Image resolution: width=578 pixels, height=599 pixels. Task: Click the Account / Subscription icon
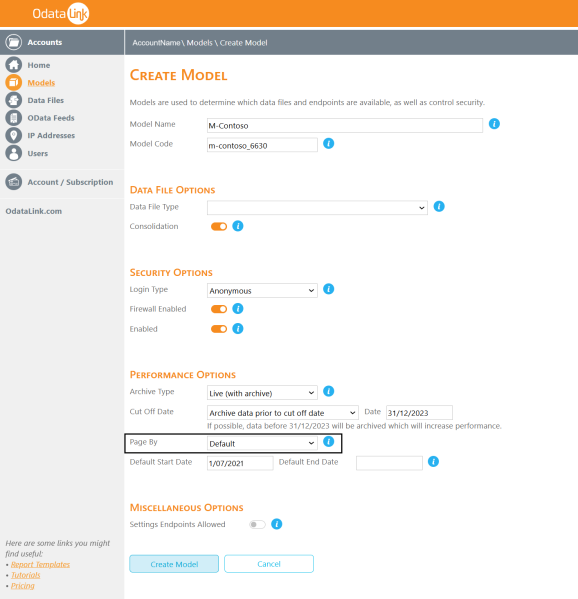(13, 182)
